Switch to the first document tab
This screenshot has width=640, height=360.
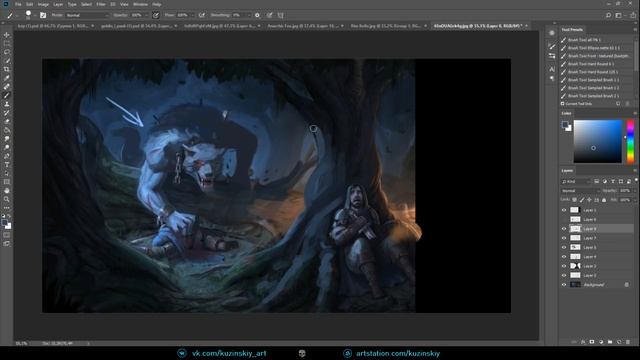(x=55, y=26)
